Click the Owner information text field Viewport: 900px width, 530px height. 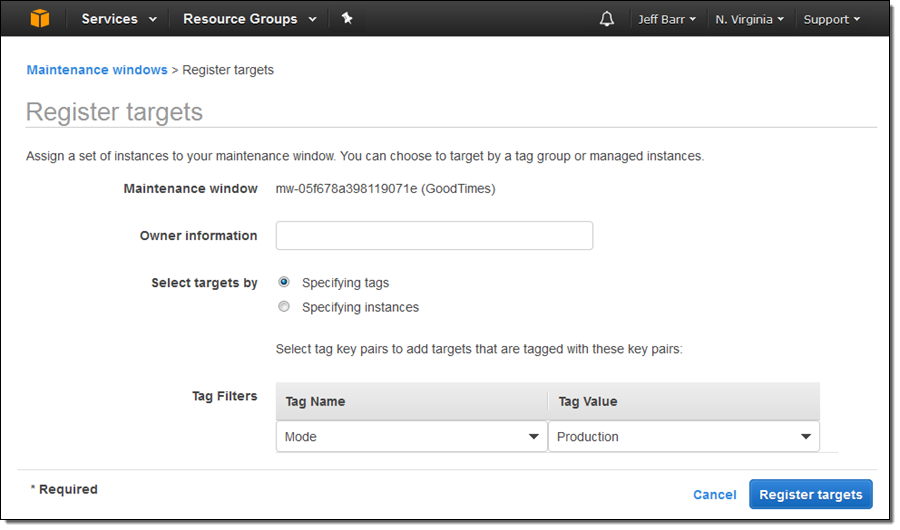coord(434,236)
